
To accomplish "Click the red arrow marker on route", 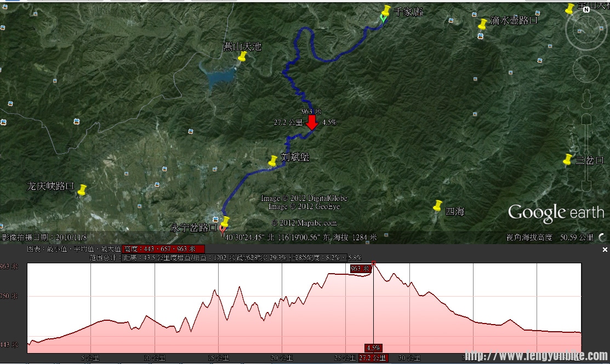I will click(311, 123).
